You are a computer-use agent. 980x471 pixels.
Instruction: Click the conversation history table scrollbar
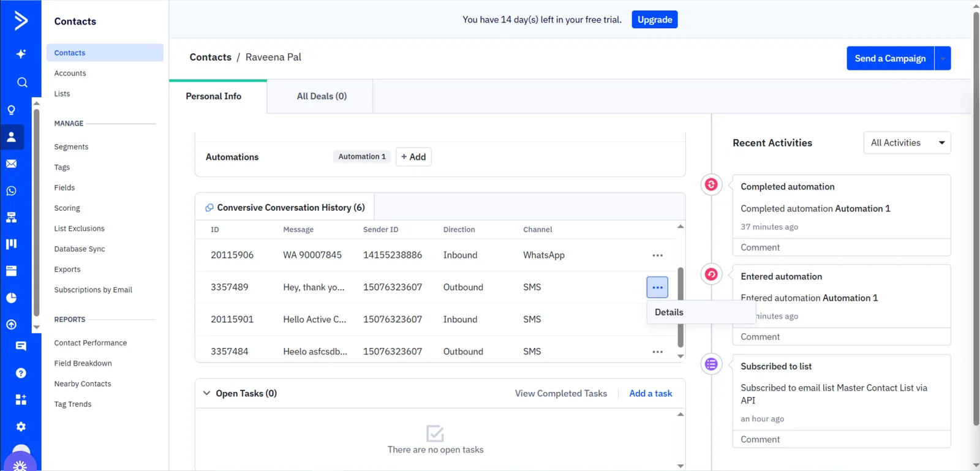[x=680, y=307]
